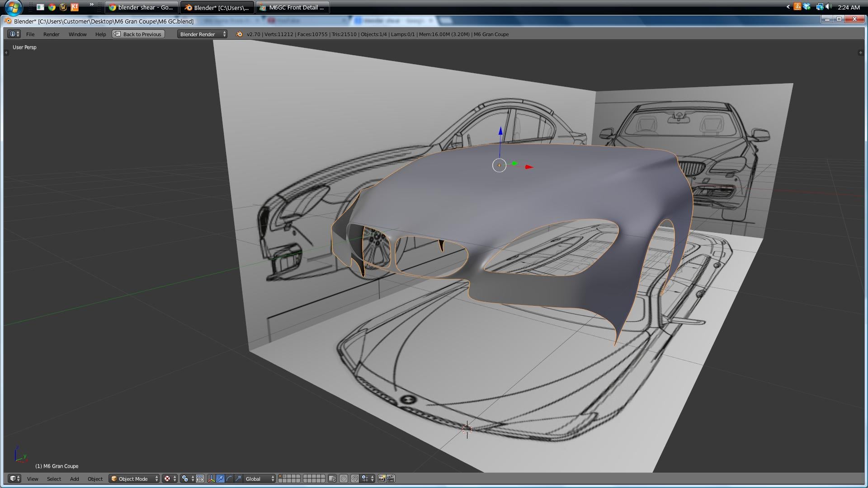Viewport: 868px width, 488px height.
Task: Enable the rotate manipulator
Action: [x=229, y=479]
